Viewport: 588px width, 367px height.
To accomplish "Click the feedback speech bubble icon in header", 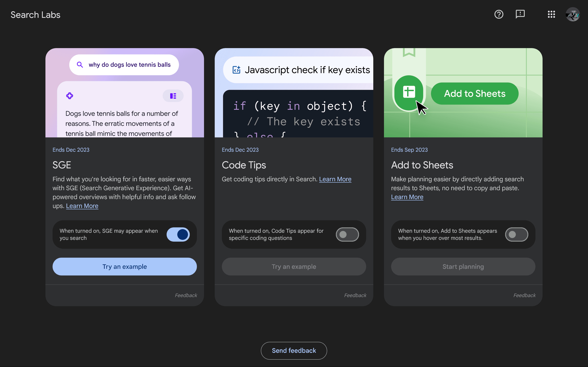I will pos(520,14).
